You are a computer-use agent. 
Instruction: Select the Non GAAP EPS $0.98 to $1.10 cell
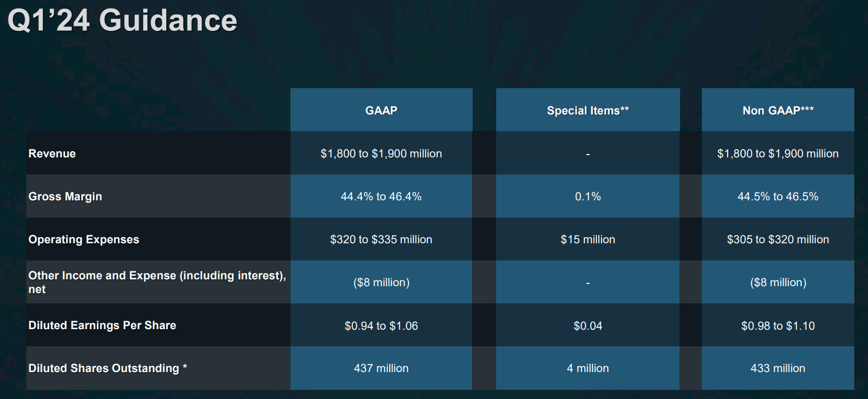point(778,326)
